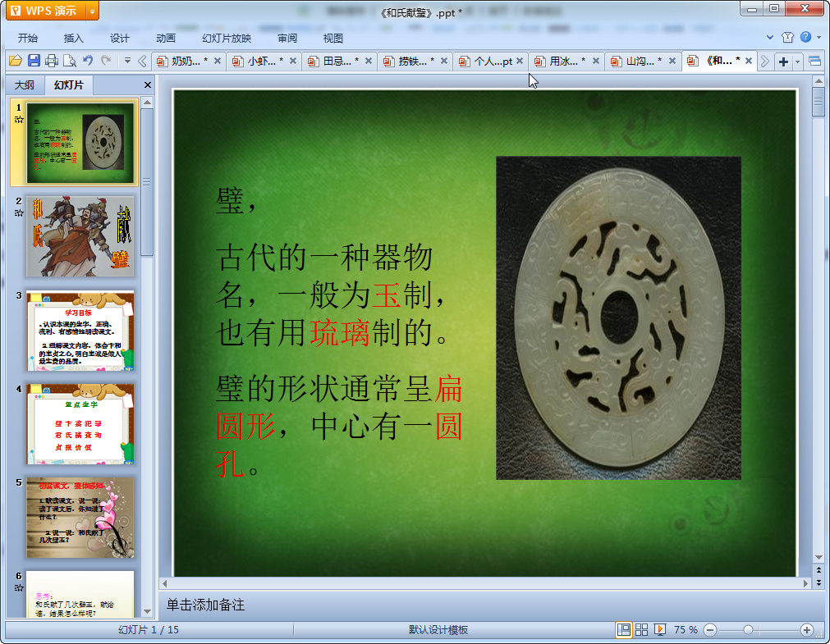The height and width of the screenshot is (644, 830).
Task: Close the 山沟... document tab
Action: click(x=672, y=62)
